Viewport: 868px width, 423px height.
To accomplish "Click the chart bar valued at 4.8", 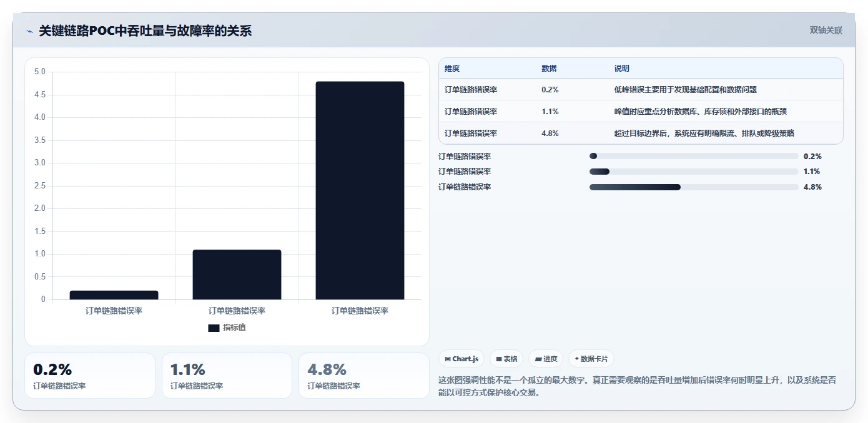I will (360, 190).
